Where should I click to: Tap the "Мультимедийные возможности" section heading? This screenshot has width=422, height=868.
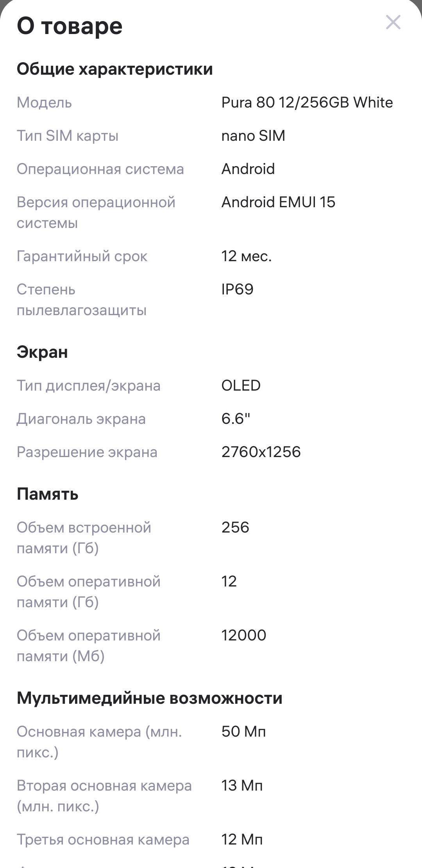pyautogui.click(x=150, y=698)
